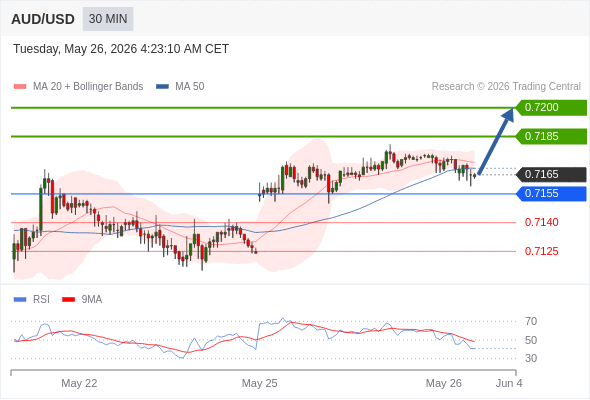The height and width of the screenshot is (400, 590).
Task: Select the green 0.7200 resistance tag
Action: 551,108
